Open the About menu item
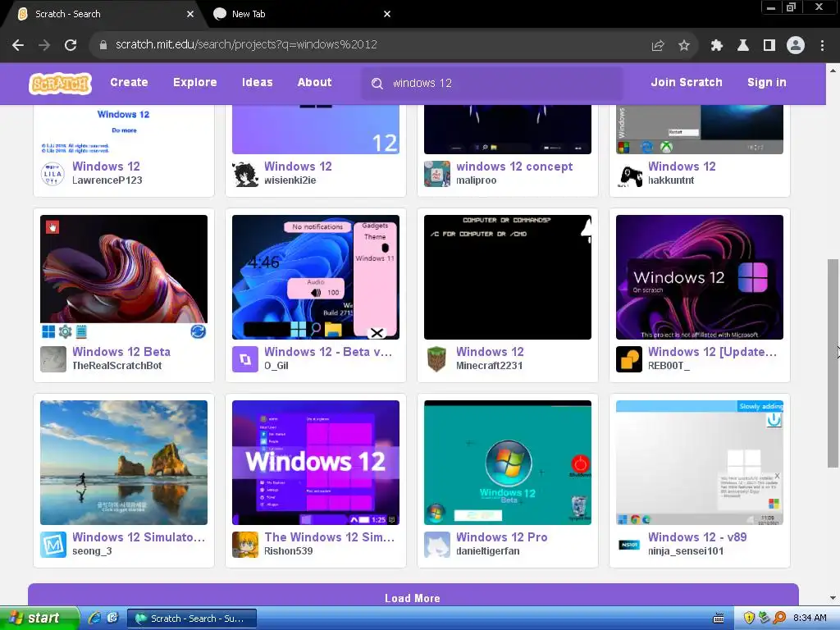Viewport: 840px width, 630px height. tap(314, 83)
